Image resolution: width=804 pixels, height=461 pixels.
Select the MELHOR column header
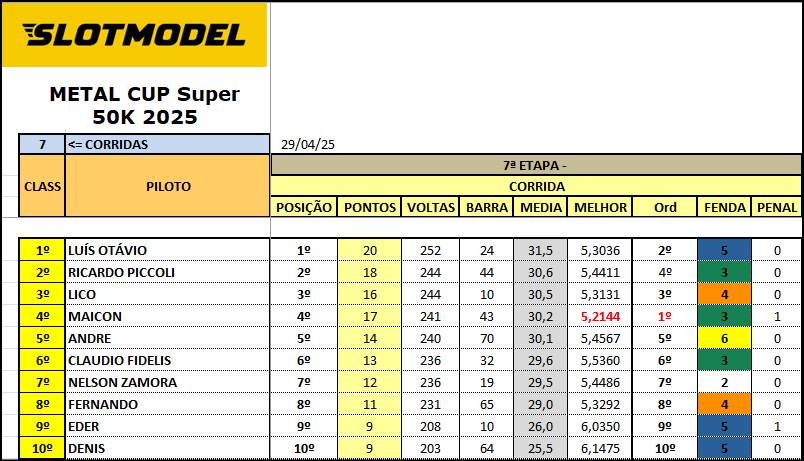tap(600, 207)
